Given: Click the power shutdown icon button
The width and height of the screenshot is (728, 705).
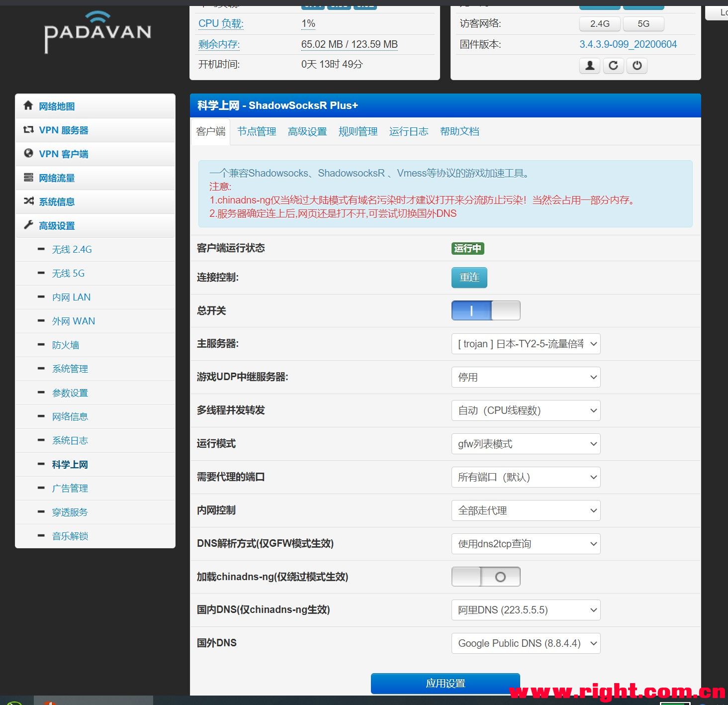Looking at the screenshot, I should click(x=637, y=65).
